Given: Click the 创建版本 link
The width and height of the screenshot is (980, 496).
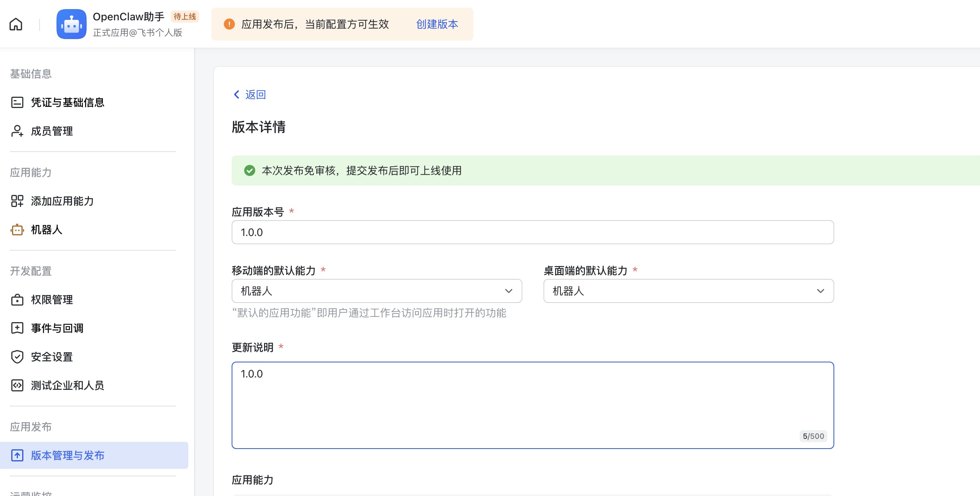Looking at the screenshot, I should [437, 24].
